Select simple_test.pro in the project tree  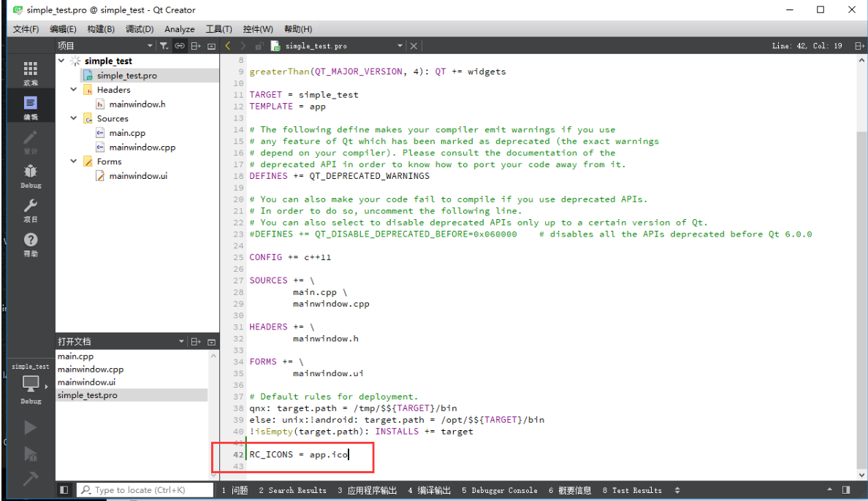click(x=127, y=75)
